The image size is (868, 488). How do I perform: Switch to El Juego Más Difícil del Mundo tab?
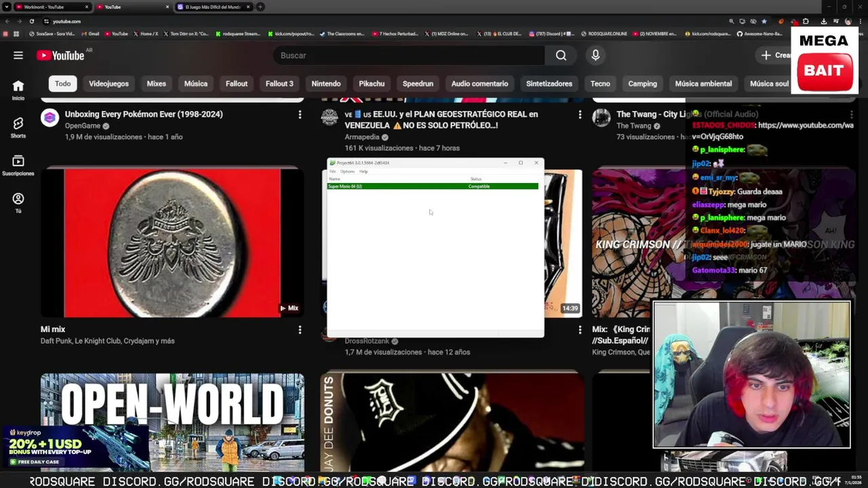tap(213, 7)
